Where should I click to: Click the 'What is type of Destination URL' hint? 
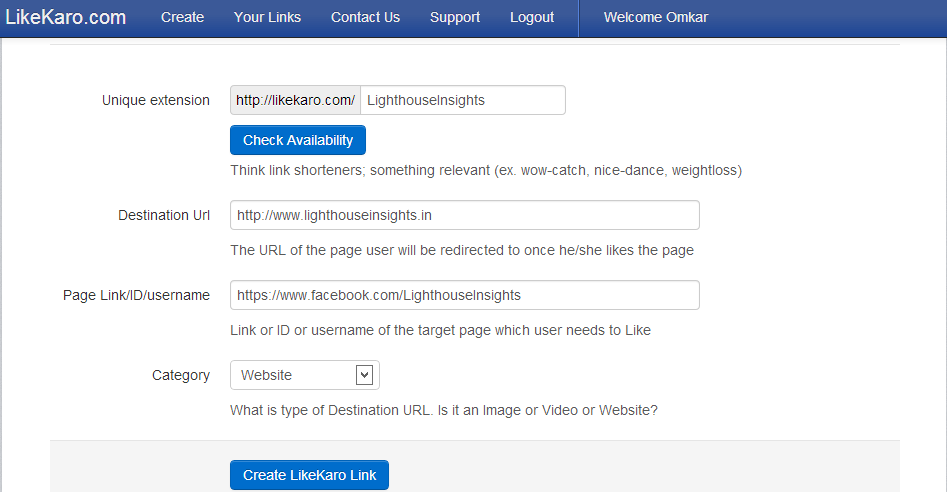443,410
